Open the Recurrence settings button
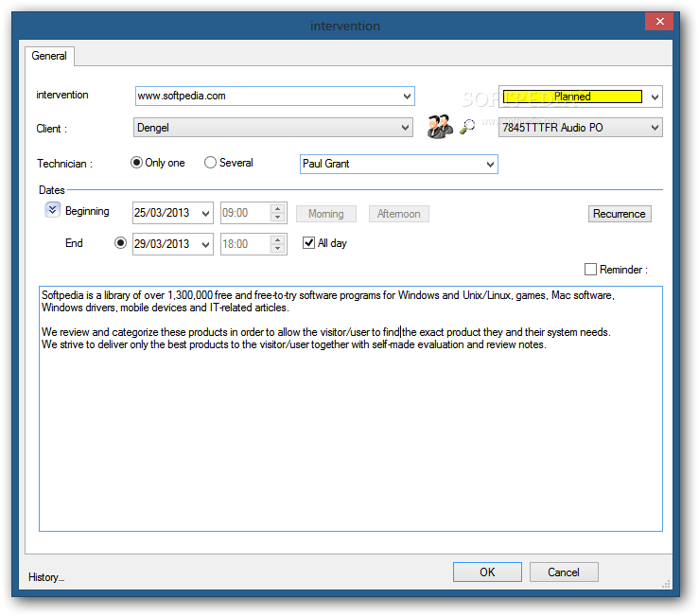This screenshot has height=616, width=699. pos(620,214)
